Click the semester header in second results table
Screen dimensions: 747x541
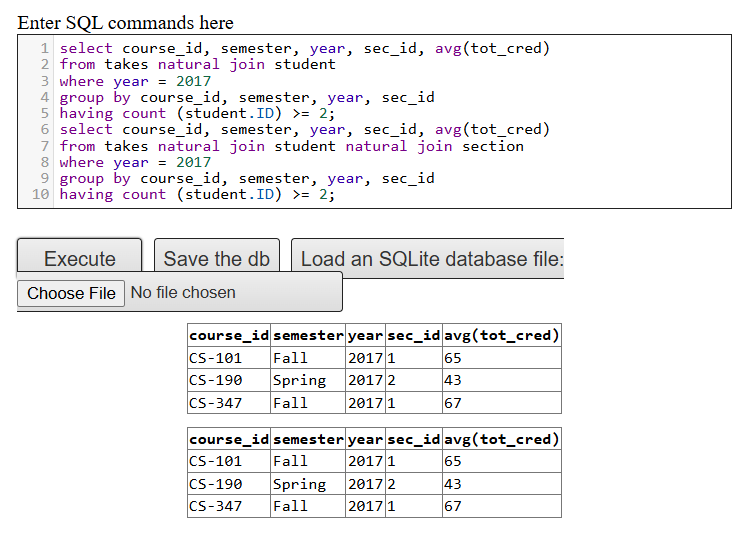pyautogui.click(x=308, y=439)
